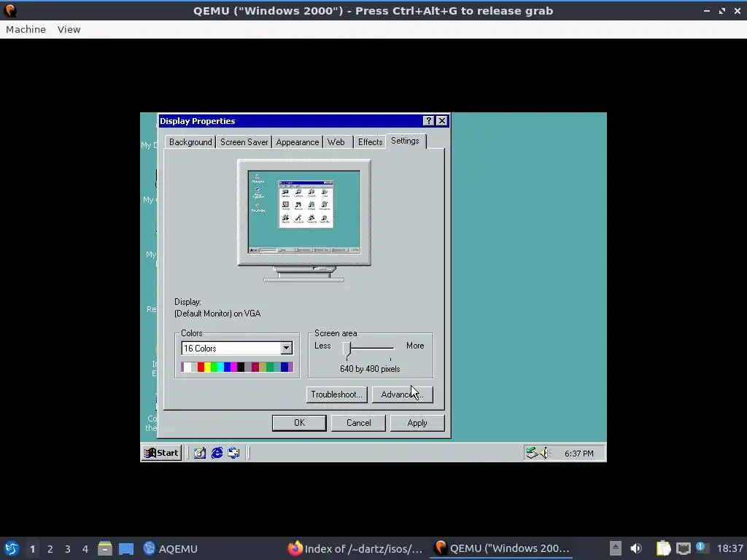Image resolution: width=747 pixels, height=560 pixels.
Task: Open the QEMU Machine menu
Action: (x=26, y=29)
